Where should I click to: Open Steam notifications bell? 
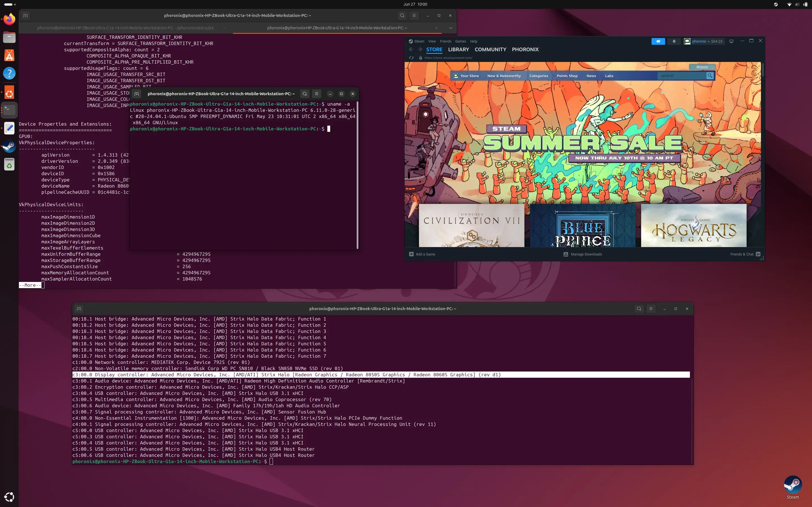[x=674, y=41]
